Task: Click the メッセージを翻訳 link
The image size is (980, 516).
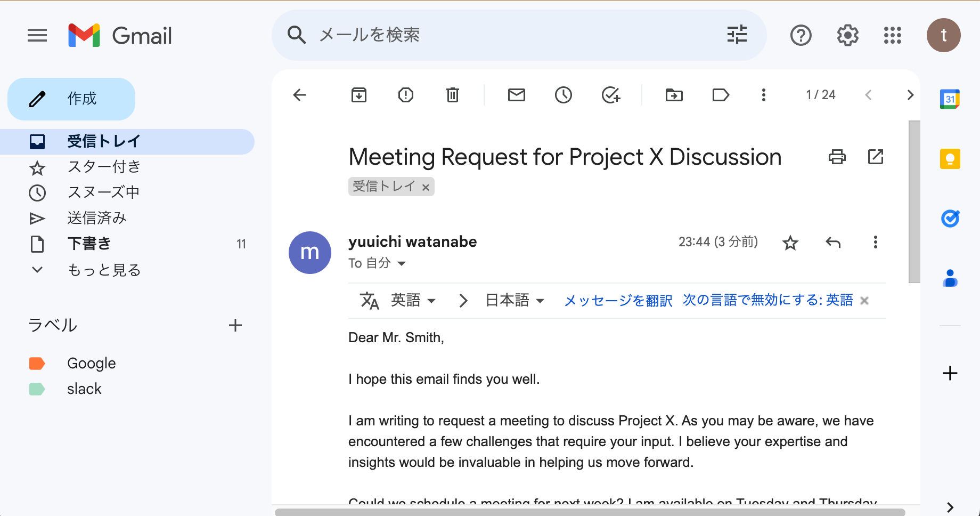Action: pyautogui.click(x=618, y=301)
